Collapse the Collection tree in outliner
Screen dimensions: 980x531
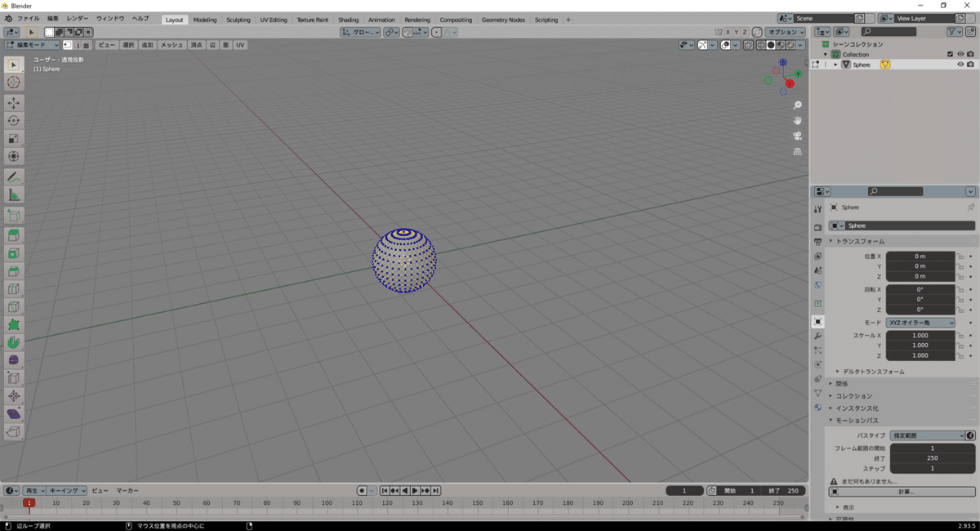click(x=826, y=55)
